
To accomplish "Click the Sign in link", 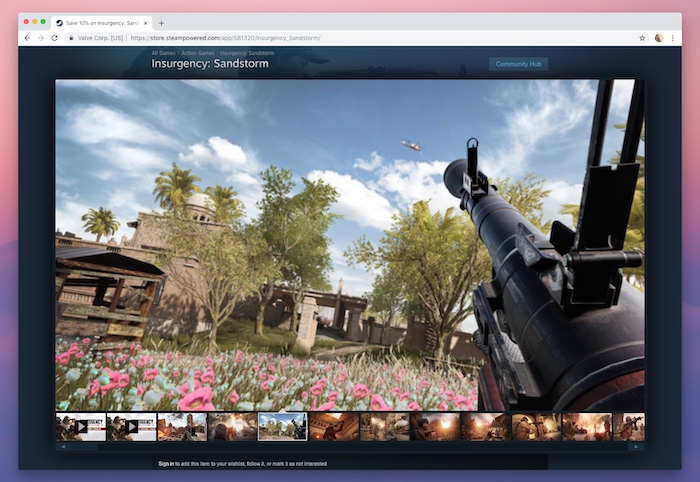I will click(x=166, y=464).
